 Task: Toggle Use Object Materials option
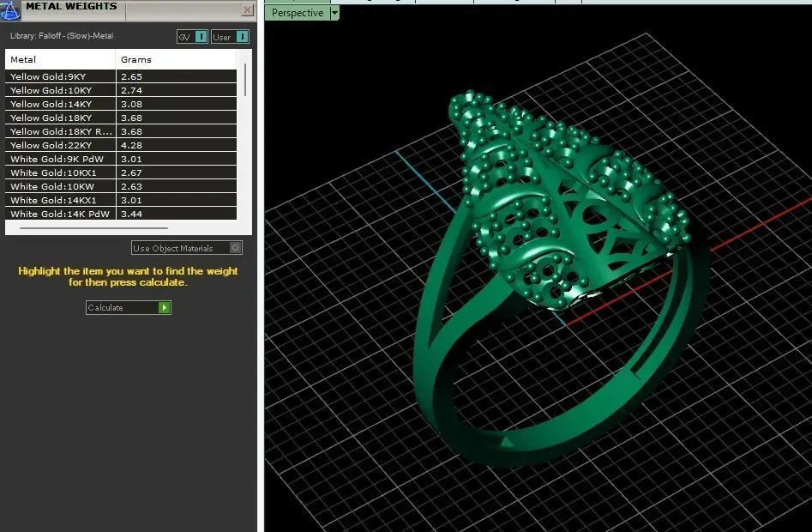186,248
